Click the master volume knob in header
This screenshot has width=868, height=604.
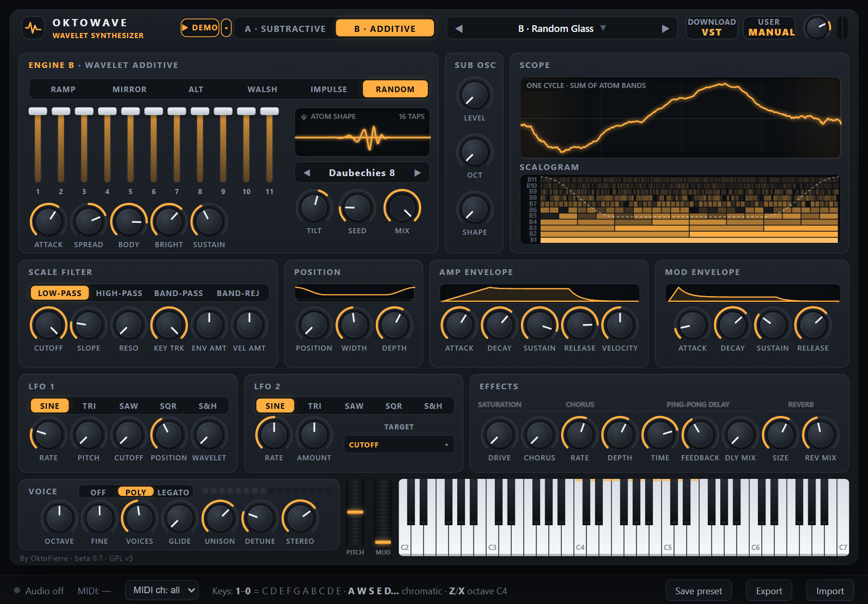click(817, 28)
